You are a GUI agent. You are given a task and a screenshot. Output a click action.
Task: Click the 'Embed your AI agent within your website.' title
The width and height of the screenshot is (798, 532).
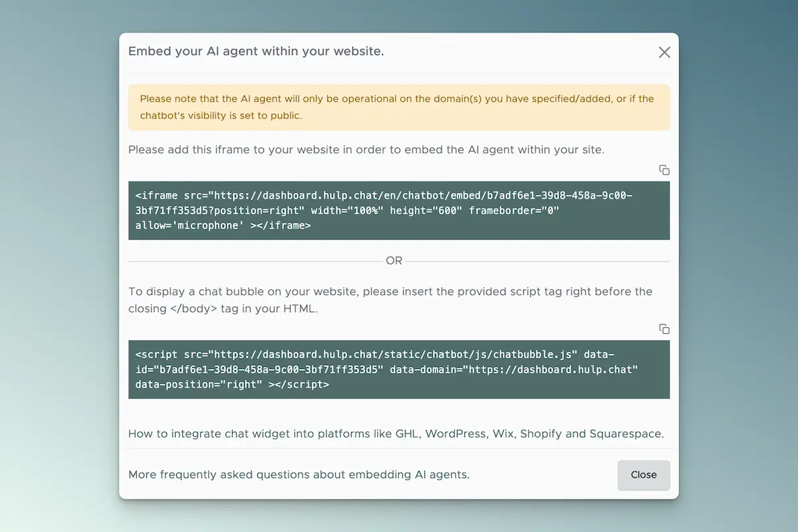click(256, 51)
